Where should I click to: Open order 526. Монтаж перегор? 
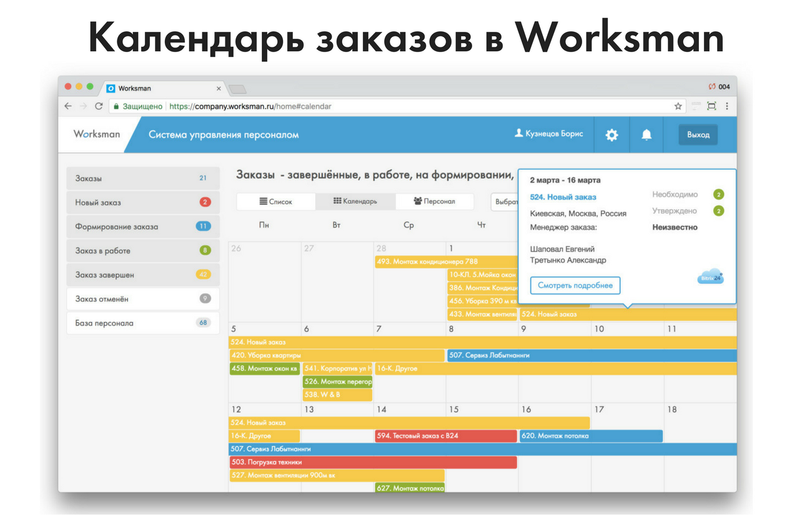pyautogui.click(x=337, y=381)
